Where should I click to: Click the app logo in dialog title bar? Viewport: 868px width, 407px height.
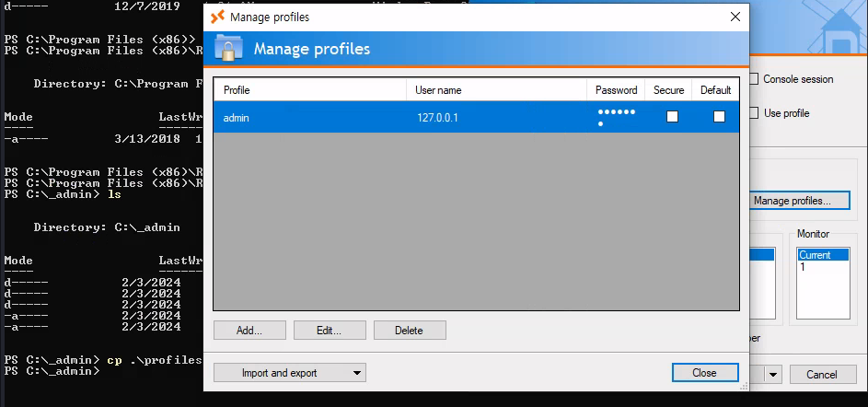(x=217, y=17)
